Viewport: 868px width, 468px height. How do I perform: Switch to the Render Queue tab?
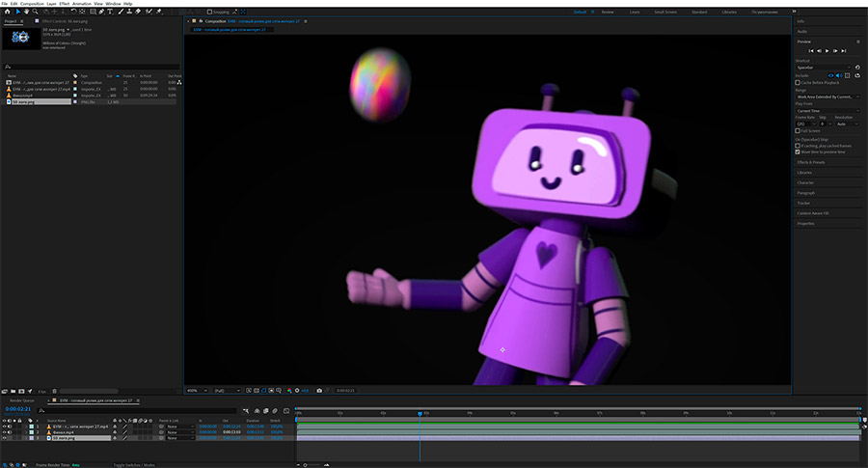[x=21, y=399]
